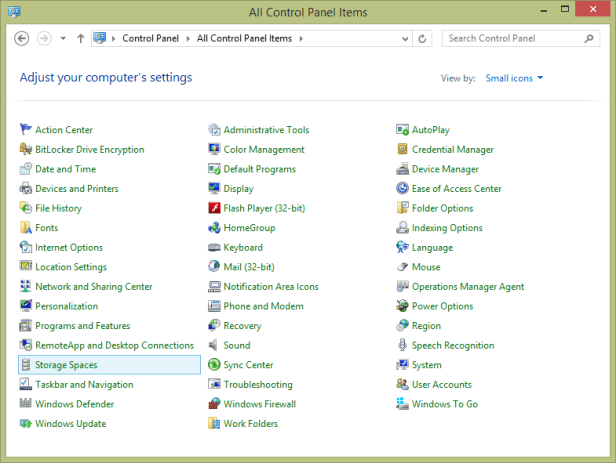
Task: Click the Up one level arrow
Action: pos(81,38)
